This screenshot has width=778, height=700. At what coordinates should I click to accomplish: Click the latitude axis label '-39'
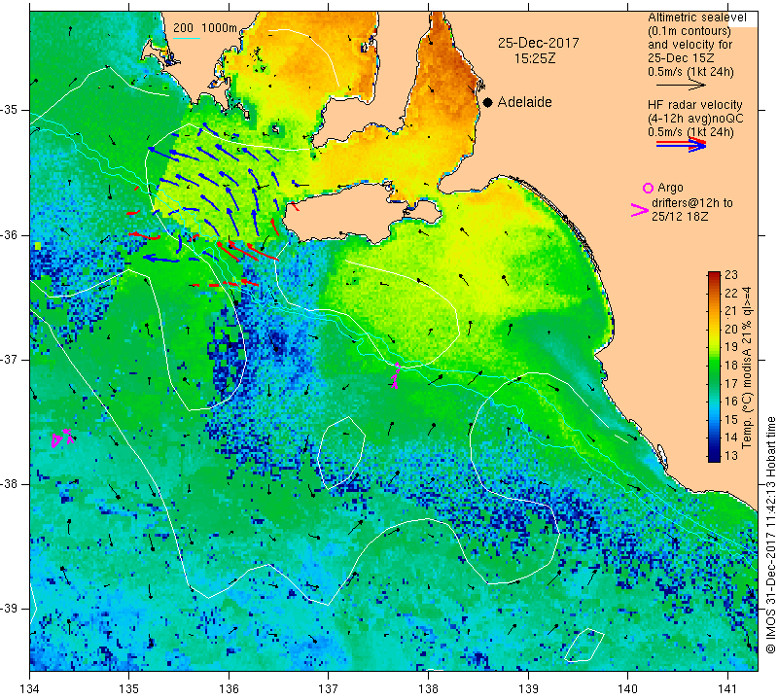[x=10, y=609]
